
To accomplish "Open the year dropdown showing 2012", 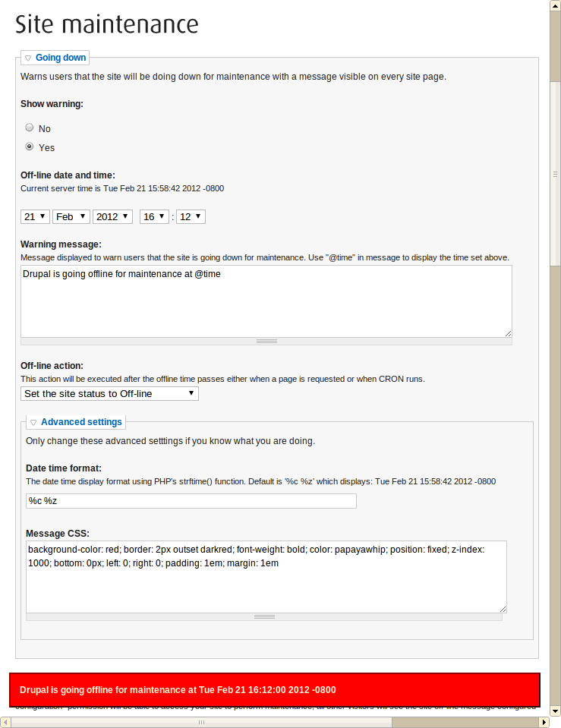I will tap(112, 217).
